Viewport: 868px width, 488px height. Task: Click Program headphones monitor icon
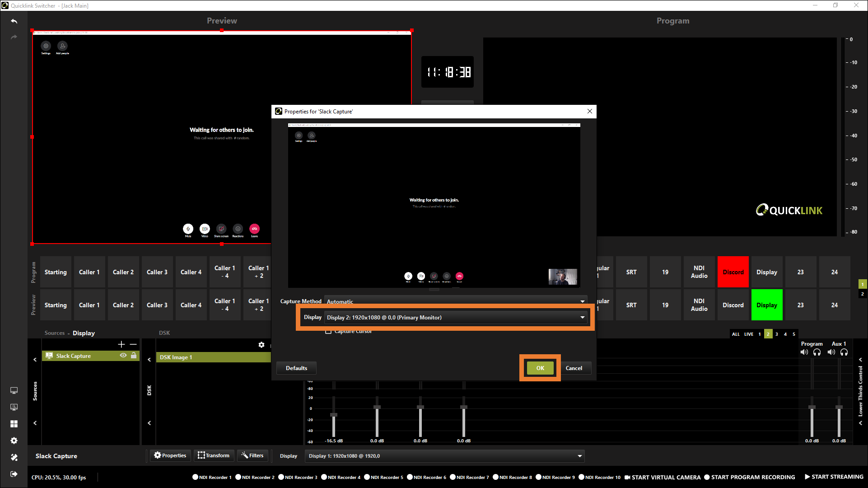tap(817, 352)
